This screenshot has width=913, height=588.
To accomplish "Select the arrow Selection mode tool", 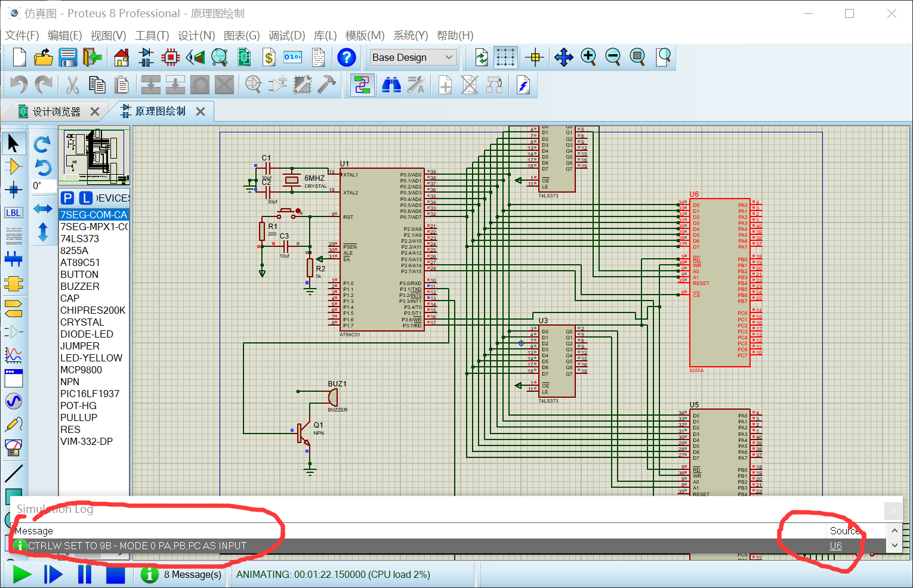I will coord(13,143).
